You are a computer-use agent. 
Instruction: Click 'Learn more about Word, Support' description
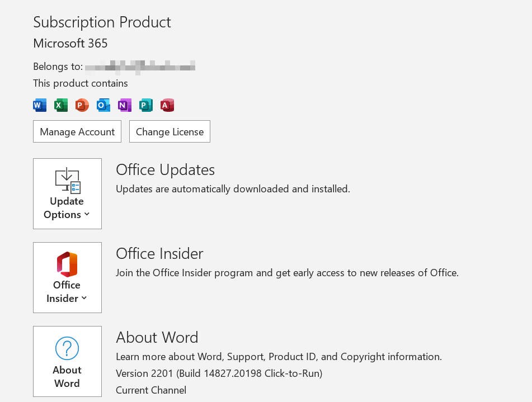tap(279, 357)
